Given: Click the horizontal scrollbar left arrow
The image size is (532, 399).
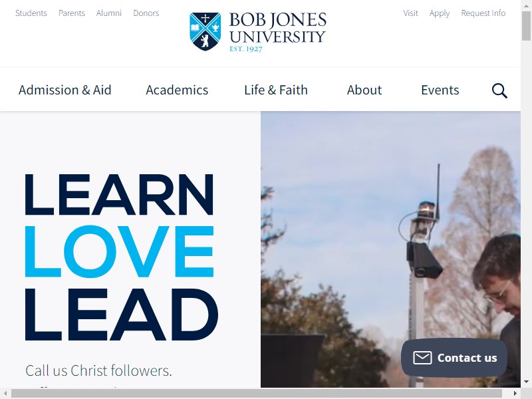Looking at the screenshot, I should (x=5, y=393).
